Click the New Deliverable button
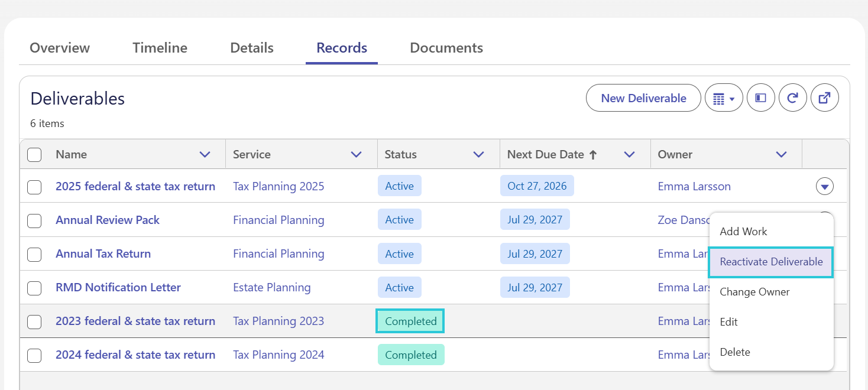The height and width of the screenshot is (390, 868). 643,98
